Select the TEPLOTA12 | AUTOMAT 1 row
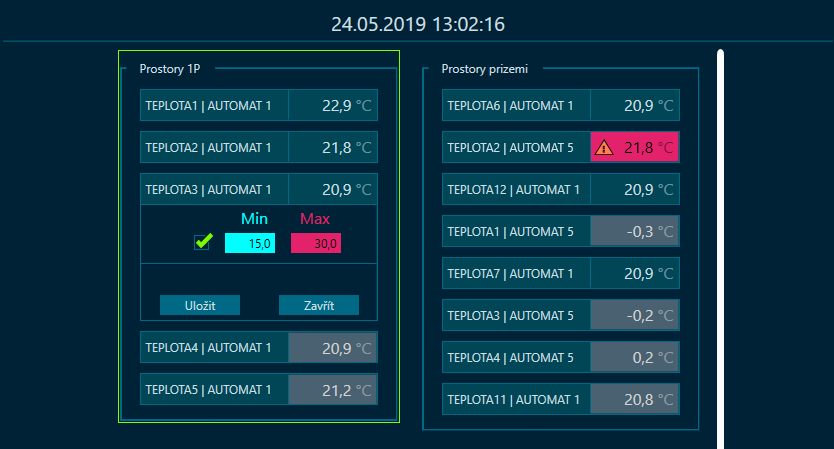 tap(561, 189)
